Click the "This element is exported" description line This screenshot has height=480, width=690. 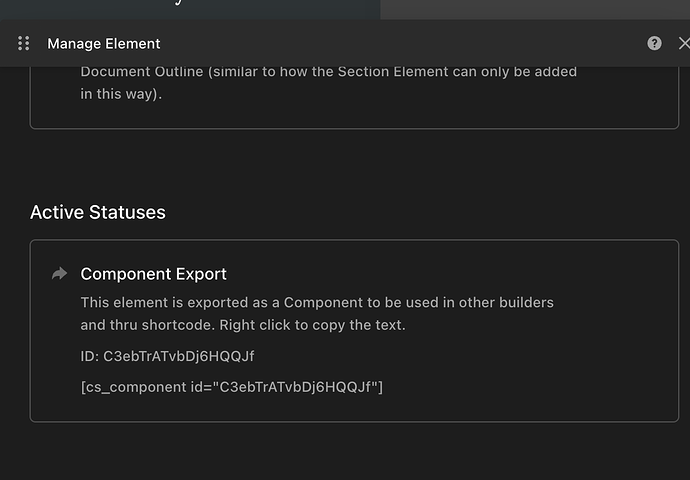(x=316, y=302)
